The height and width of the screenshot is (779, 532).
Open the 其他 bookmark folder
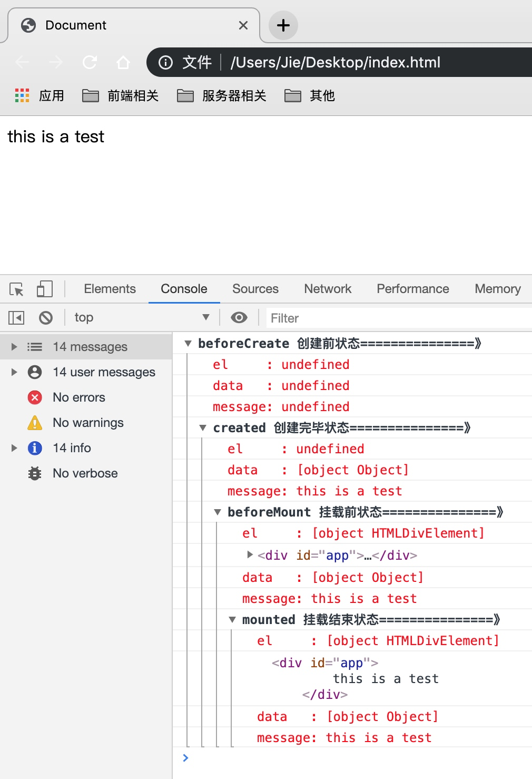pyautogui.click(x=310, y=95)
